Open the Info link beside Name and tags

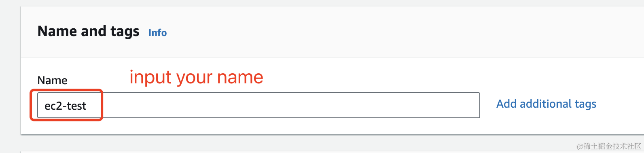(157, 33)
